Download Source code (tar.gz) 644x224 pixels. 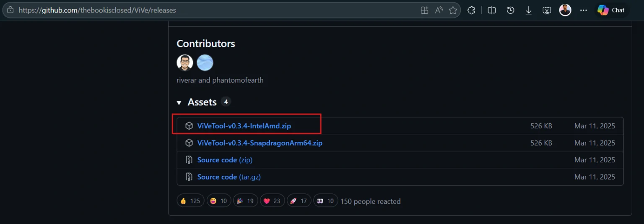click(229, 177)
